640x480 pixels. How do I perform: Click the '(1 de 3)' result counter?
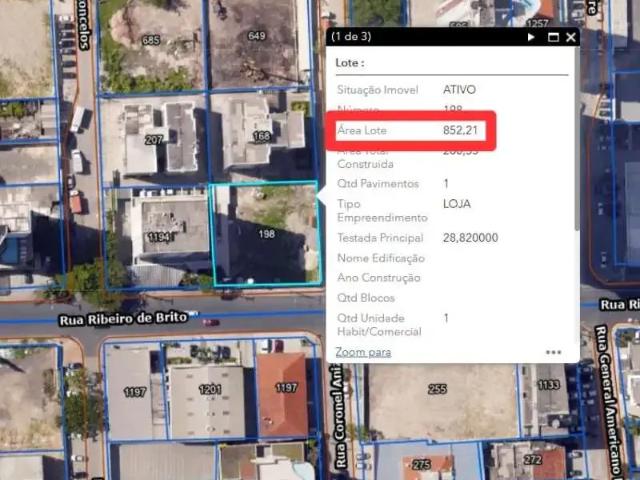coord(351,36)
